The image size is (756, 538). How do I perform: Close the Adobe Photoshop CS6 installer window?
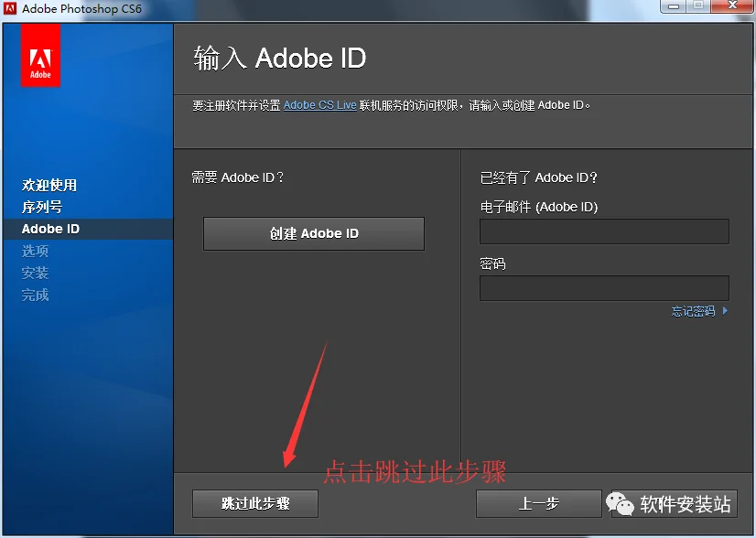point(732,5)
